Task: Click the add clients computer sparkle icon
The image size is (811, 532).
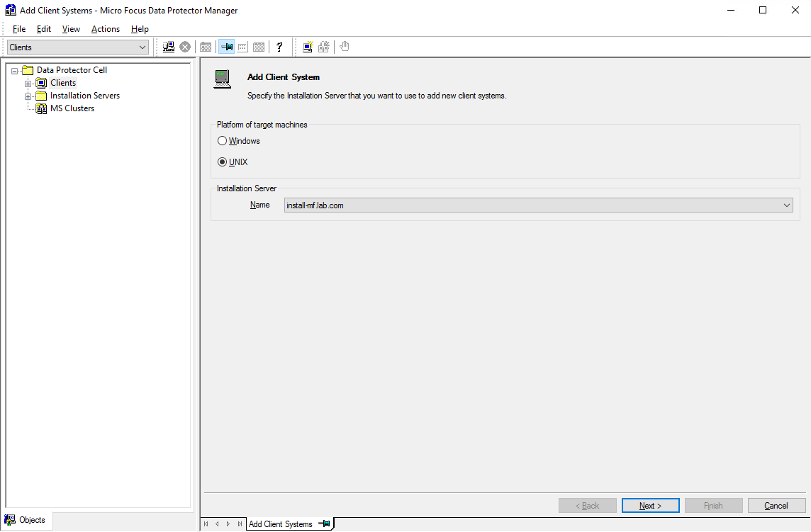Action: tap(308, 47)
